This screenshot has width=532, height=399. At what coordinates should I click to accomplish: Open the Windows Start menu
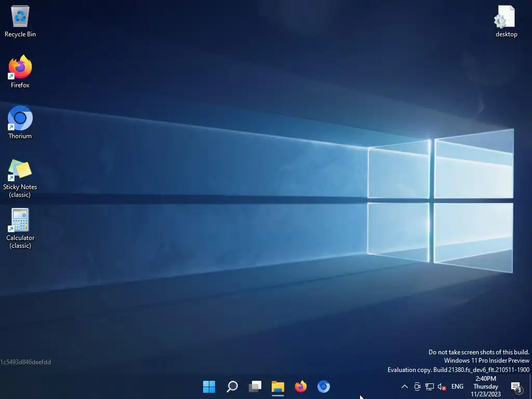(209, 387)
